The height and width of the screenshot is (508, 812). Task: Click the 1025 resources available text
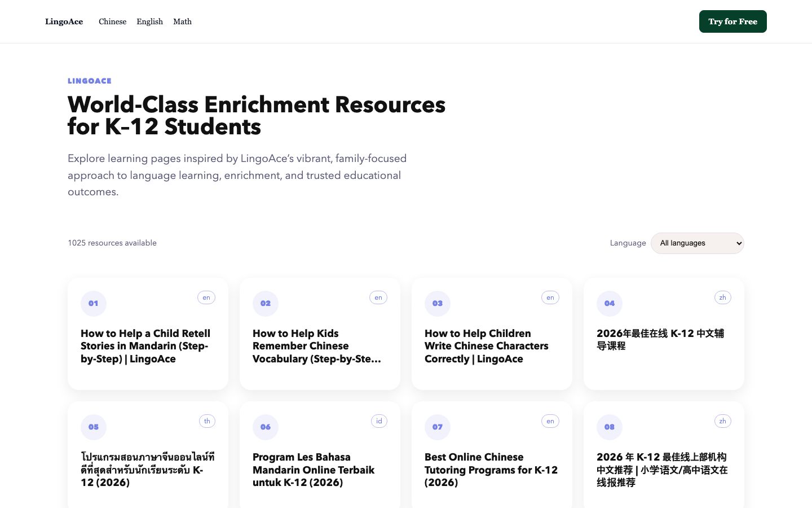point(112,243)
